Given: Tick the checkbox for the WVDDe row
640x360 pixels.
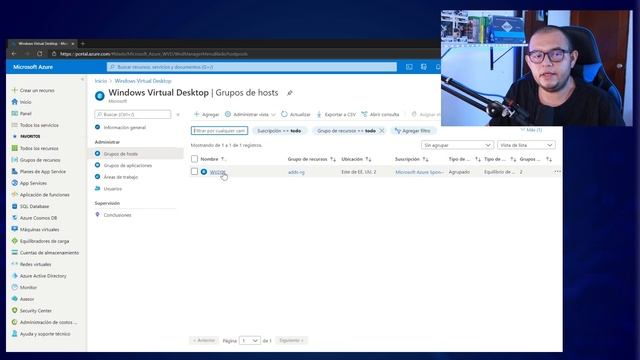Looking at the screenshot, I should pyautogui.click(x=194, y=171).
